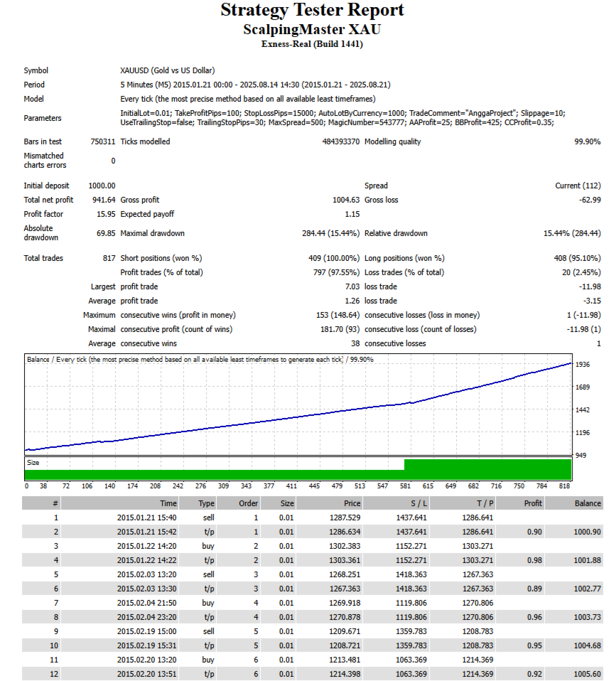Click the ScalpingMaster XAU heading
The image size is (616, 681).
click(312, 30)
